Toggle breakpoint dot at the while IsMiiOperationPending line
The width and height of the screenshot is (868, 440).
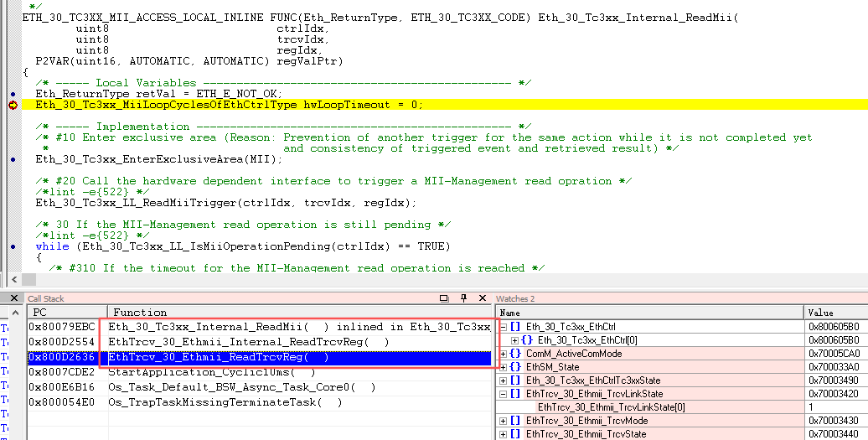click(13, 247)
